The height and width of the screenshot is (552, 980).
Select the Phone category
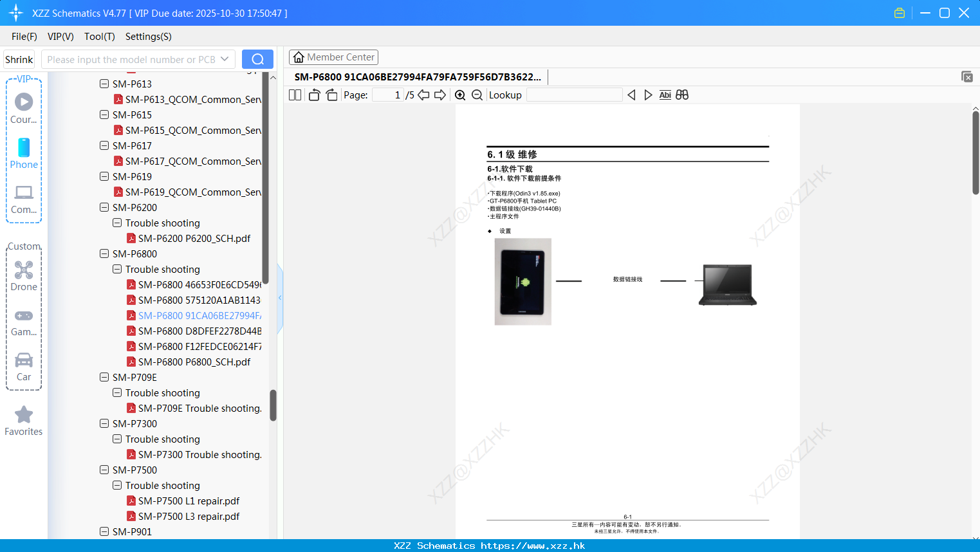pyautogui.click(x=24, y=153)
